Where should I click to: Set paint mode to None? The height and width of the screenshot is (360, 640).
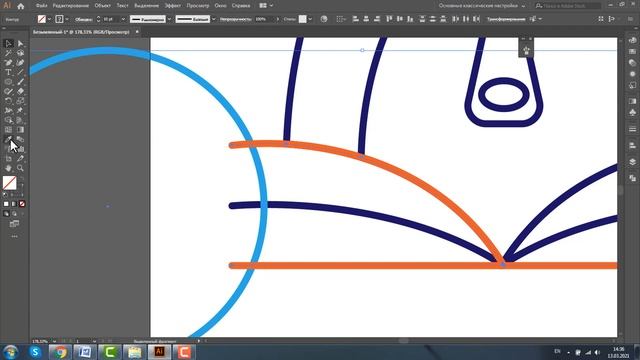tap(22, 204)
